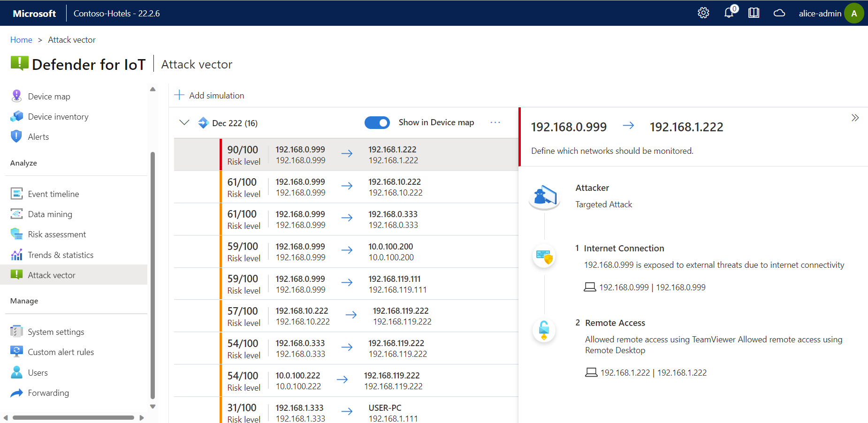868x423 pixels.
Task: Select the 57/100 vector from 192.168.10.222
Action: [346, 316]
